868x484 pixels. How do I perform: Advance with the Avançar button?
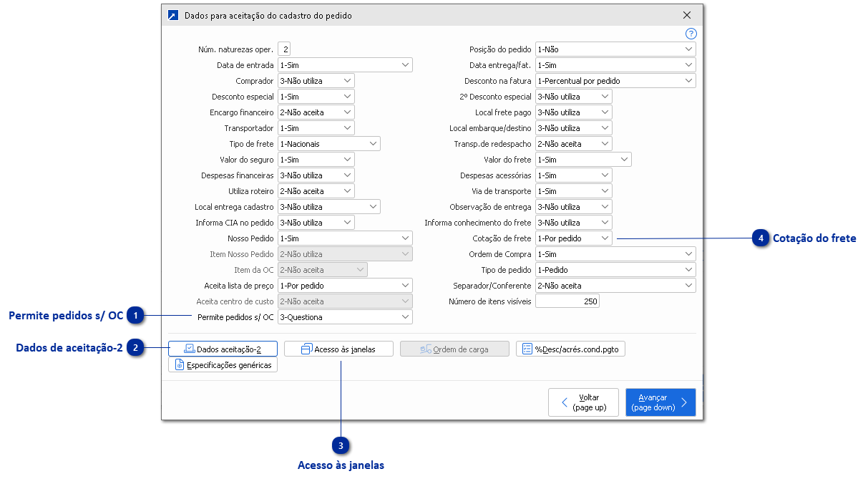[660, 402]
